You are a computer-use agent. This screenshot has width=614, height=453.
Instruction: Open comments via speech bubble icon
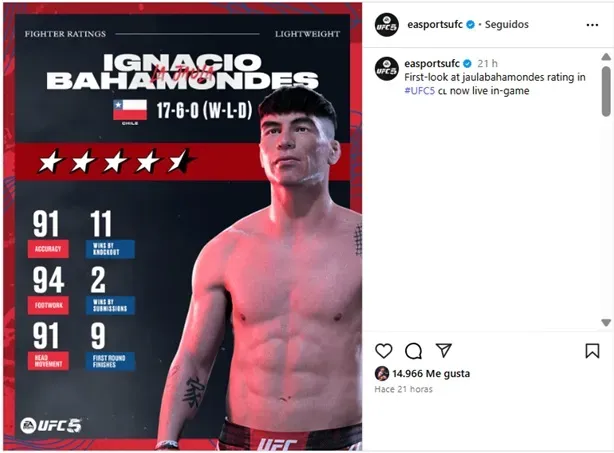point(414,351)
